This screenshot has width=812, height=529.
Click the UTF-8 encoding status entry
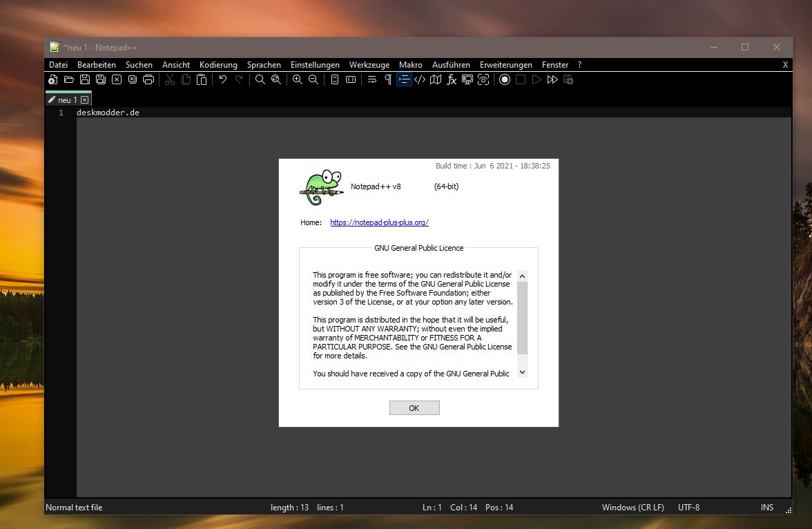pos(689,507)
